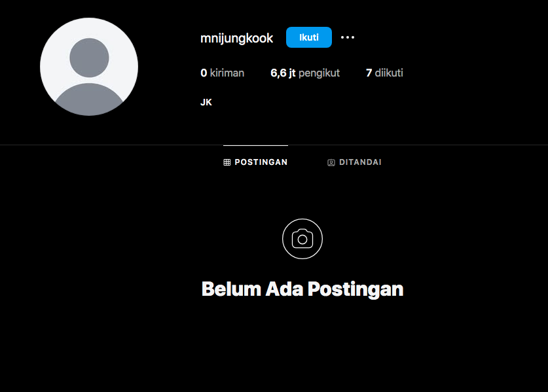Click the word kiriman in the stats
The image size is (548, 392).
(x=227, y=73)
